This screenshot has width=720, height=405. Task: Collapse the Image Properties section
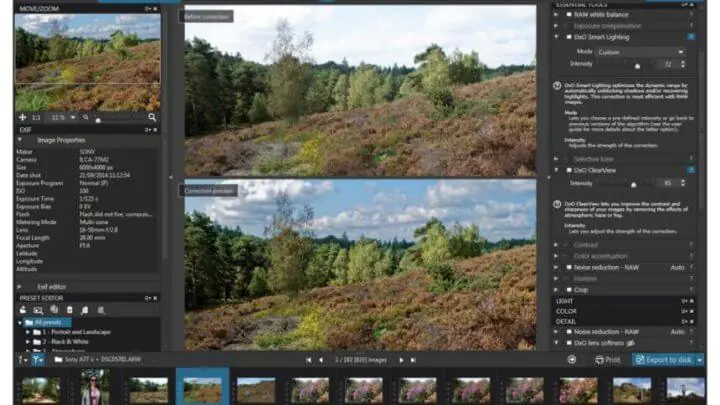[20, 140]
